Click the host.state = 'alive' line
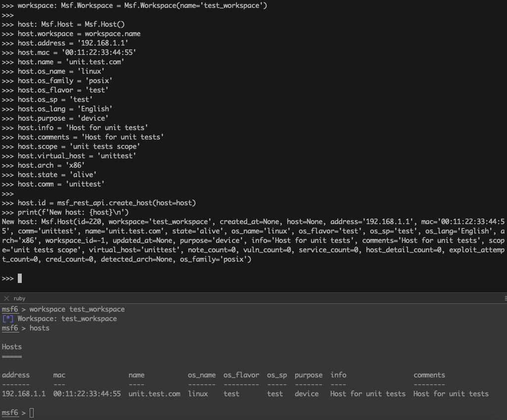 point(49,174)
